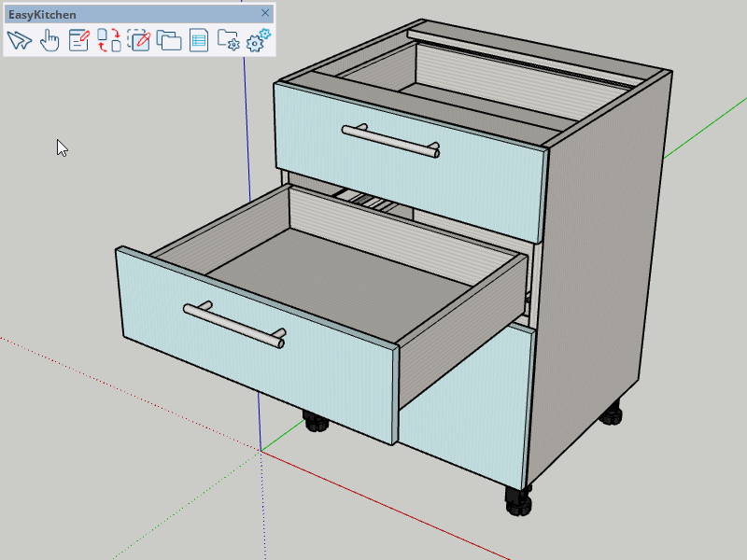Open the edit form icon with red pencil
747x560 pixels.
click(79, 40)
